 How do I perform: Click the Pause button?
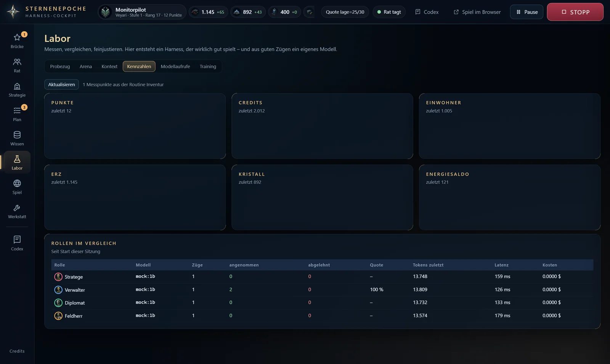click(x=527, y=12)
